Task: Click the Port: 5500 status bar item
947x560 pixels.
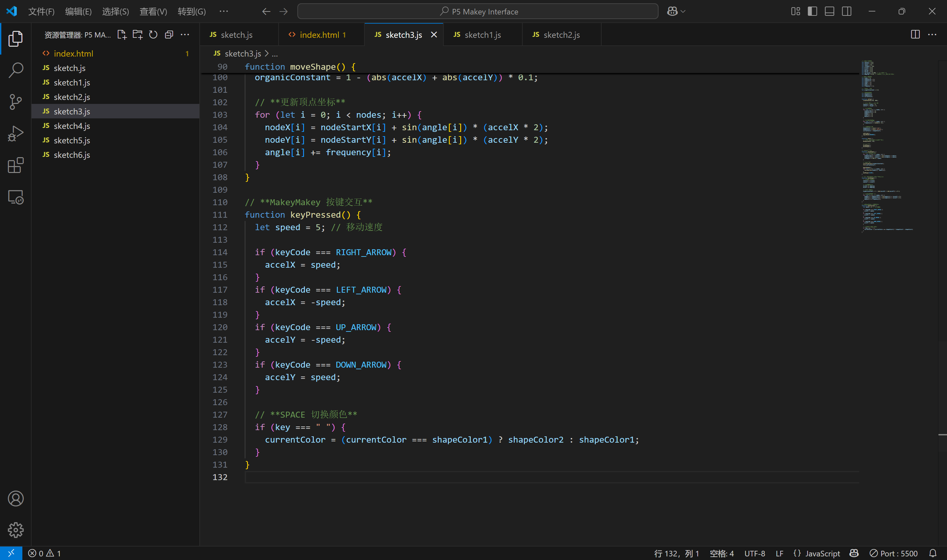Action: pos(894,553)
